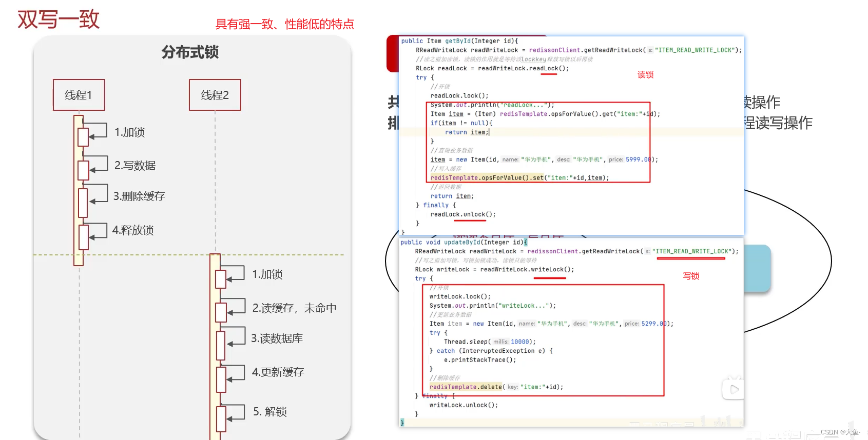The width and height of the screenshot is (868, 440).
Task: Click the 双写一致 slide title
Action: click(59, 19)
